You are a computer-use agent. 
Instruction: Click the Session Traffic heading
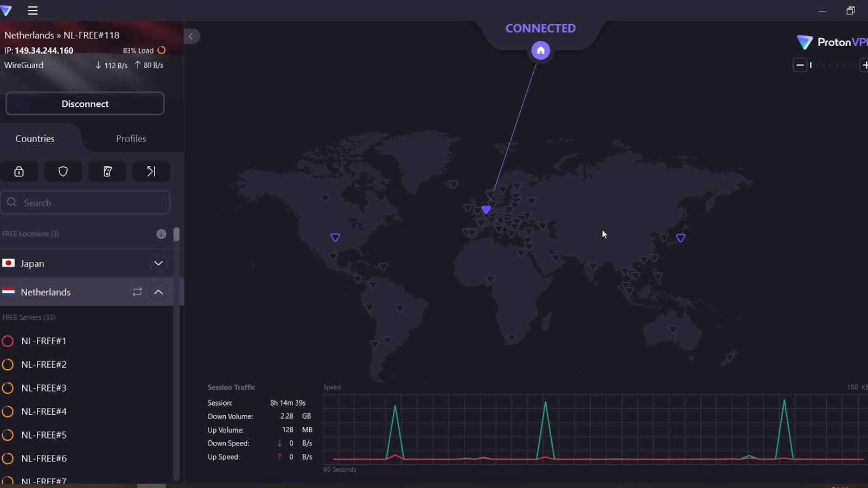pyautogui.click(x=231, y=387)
